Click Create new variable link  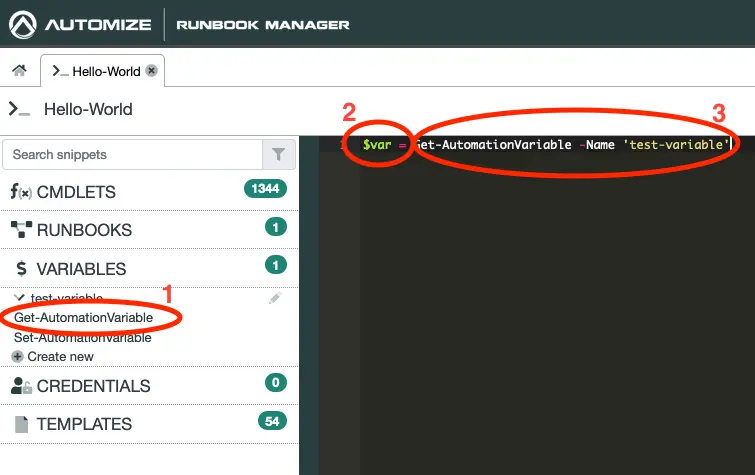coord(60,356)
